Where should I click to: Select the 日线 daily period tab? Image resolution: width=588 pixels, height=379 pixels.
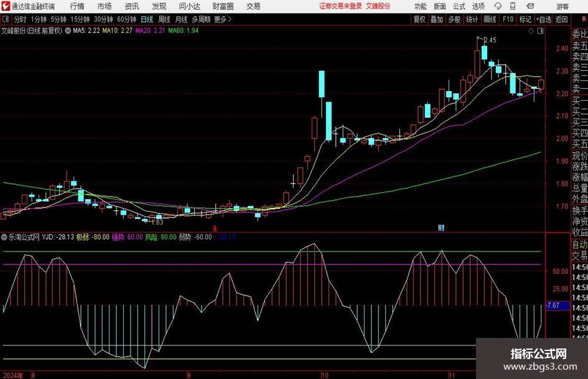tap(147, 19)
